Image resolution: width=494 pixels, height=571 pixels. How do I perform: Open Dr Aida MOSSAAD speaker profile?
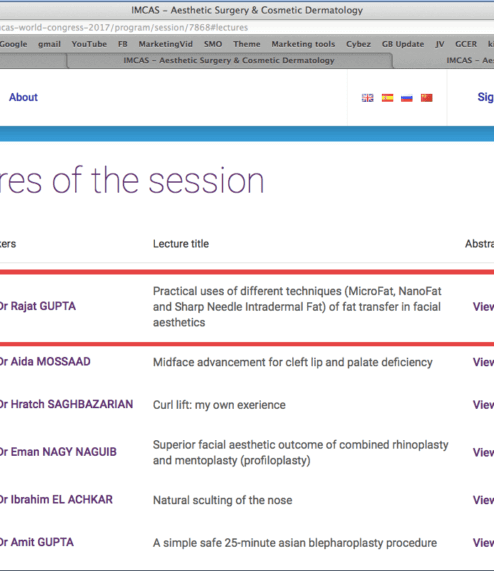44,362
